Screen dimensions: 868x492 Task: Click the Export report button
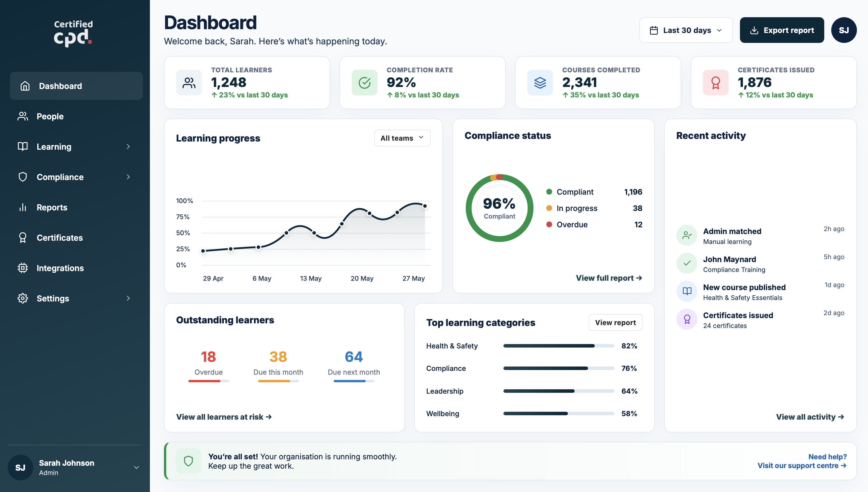point(782,30)
